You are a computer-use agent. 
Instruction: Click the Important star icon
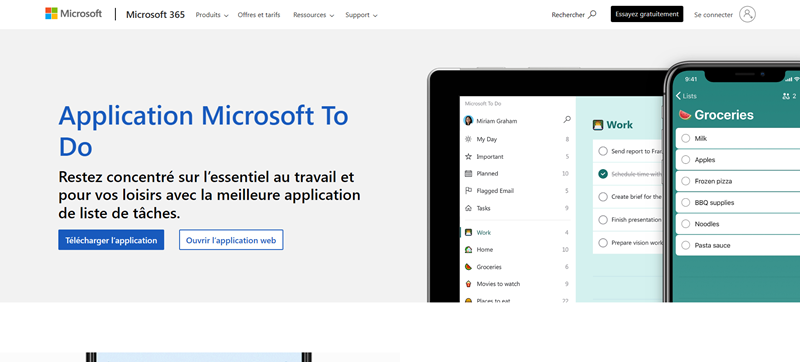point(468,157)
